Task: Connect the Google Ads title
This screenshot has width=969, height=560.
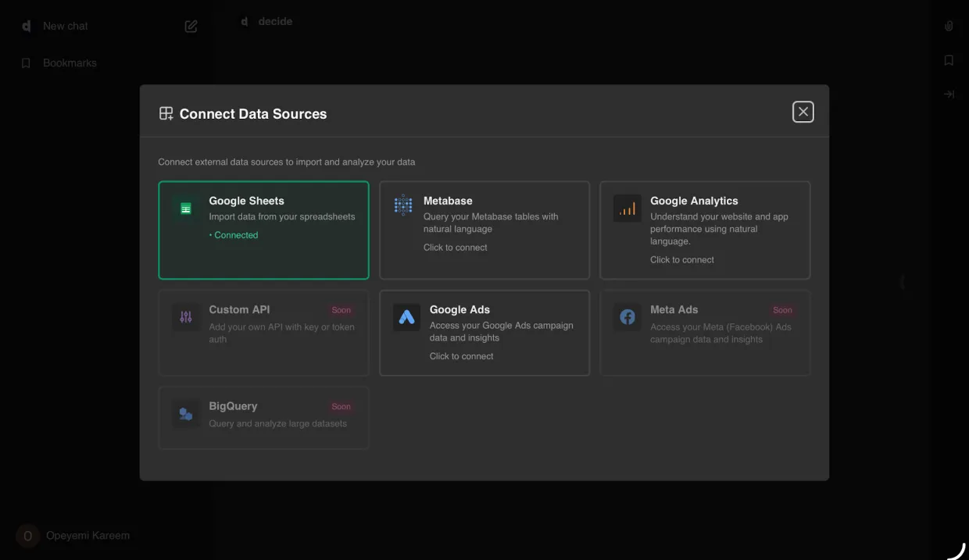Action: coord(459,309)
